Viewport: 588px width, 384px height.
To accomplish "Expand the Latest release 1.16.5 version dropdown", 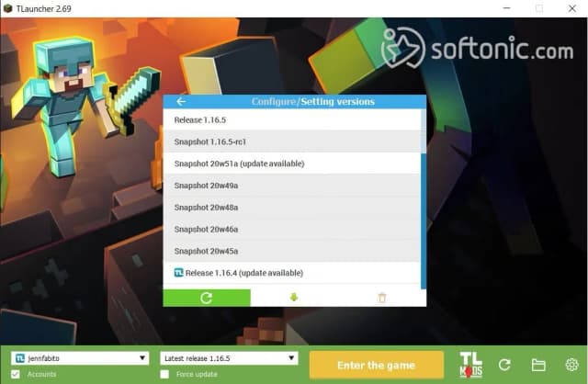I will coord(229,358).
